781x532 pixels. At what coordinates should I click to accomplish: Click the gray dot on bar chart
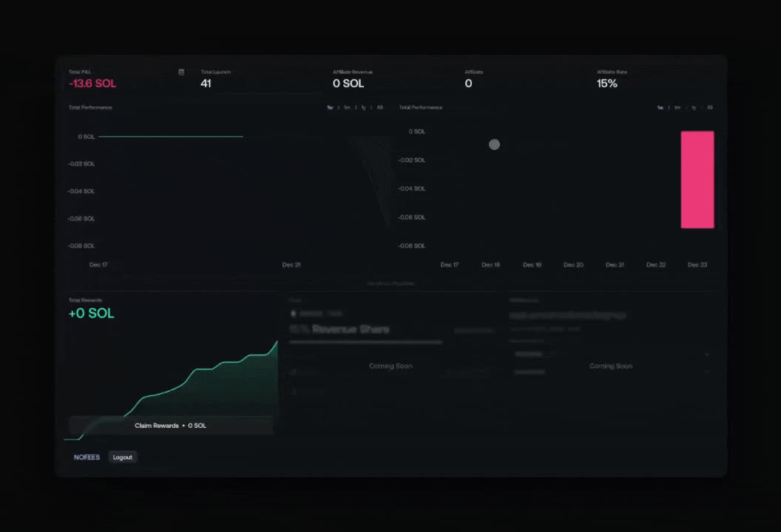click(494, 144)
